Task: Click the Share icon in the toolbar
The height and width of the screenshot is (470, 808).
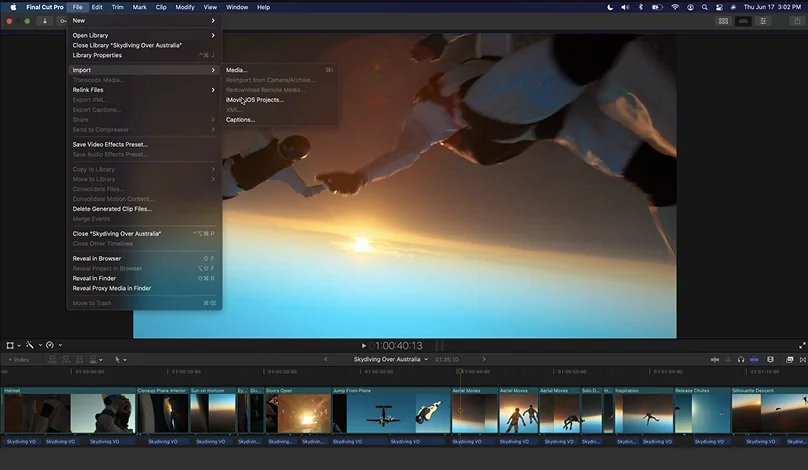Action: click(x=797, y=21)
